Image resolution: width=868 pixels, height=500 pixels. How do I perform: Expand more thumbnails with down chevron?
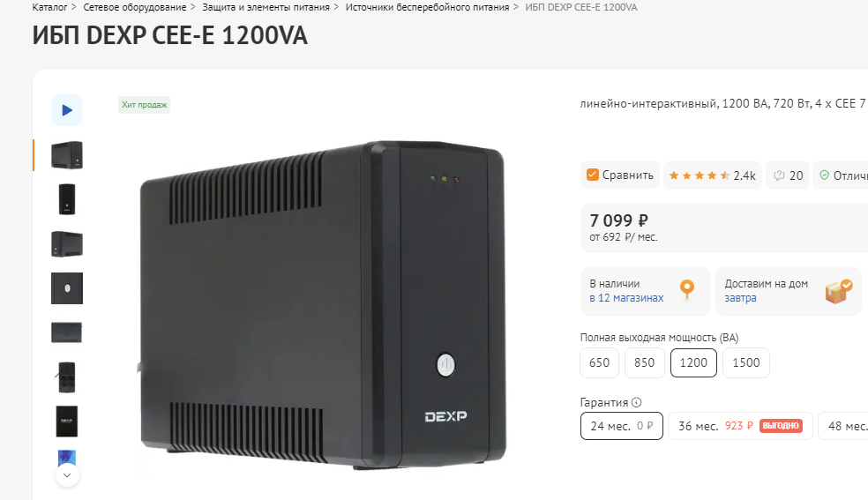pyautogui.click(x=67, y=475)
